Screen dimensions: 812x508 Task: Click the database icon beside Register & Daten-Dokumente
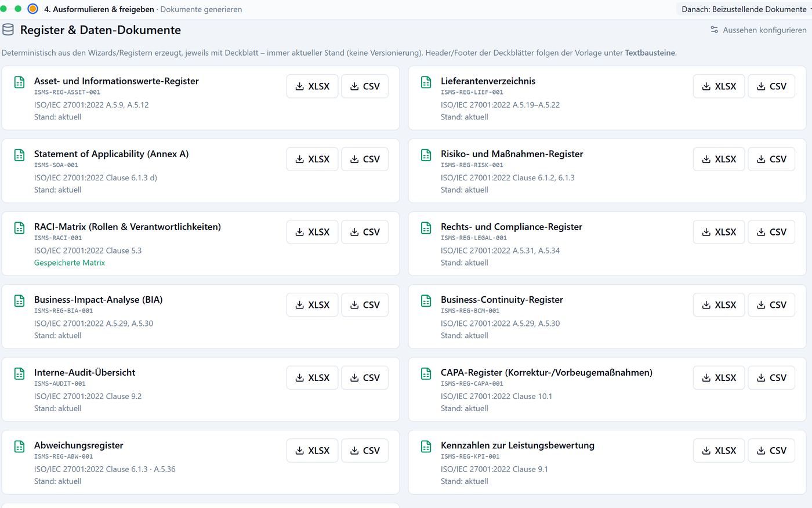coord(8,30)
